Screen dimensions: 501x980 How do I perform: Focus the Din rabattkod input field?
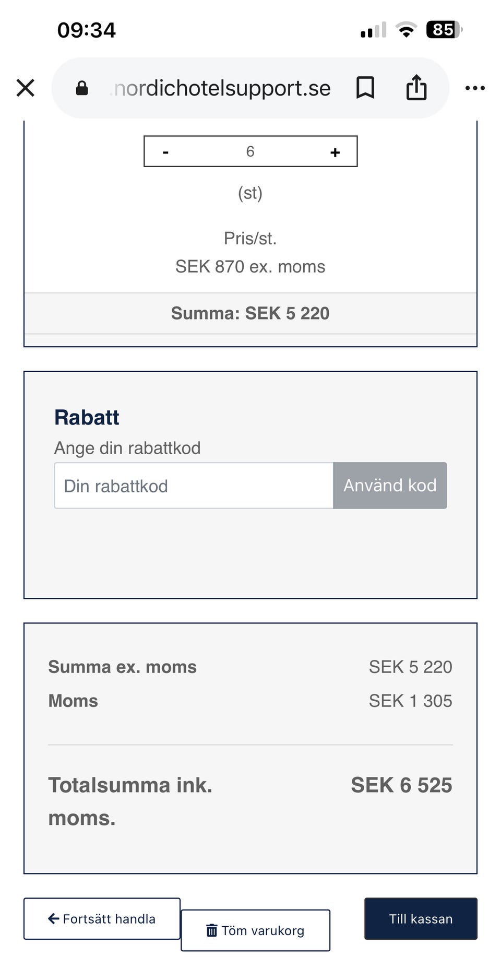194,486
